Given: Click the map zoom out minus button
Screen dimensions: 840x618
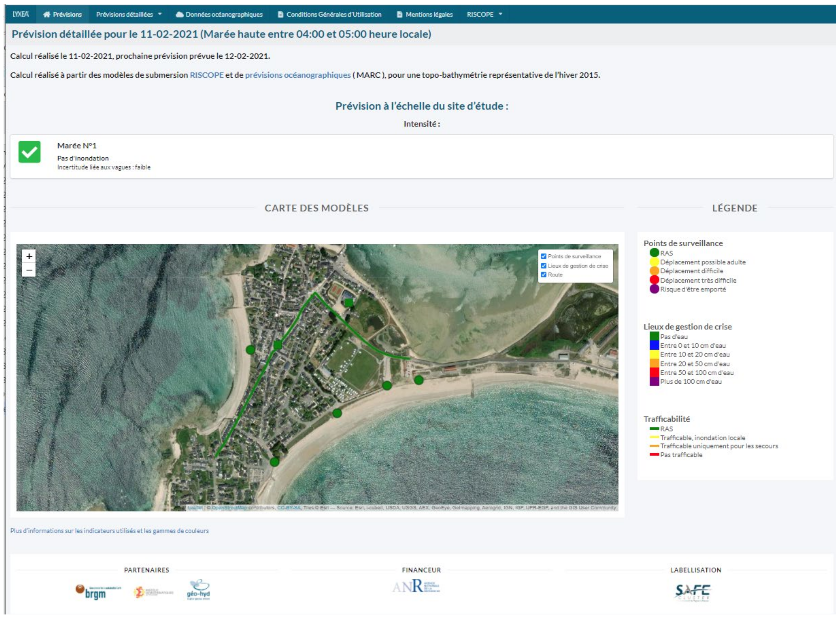Looking at the screenshot, I should (x=29, y=270).
